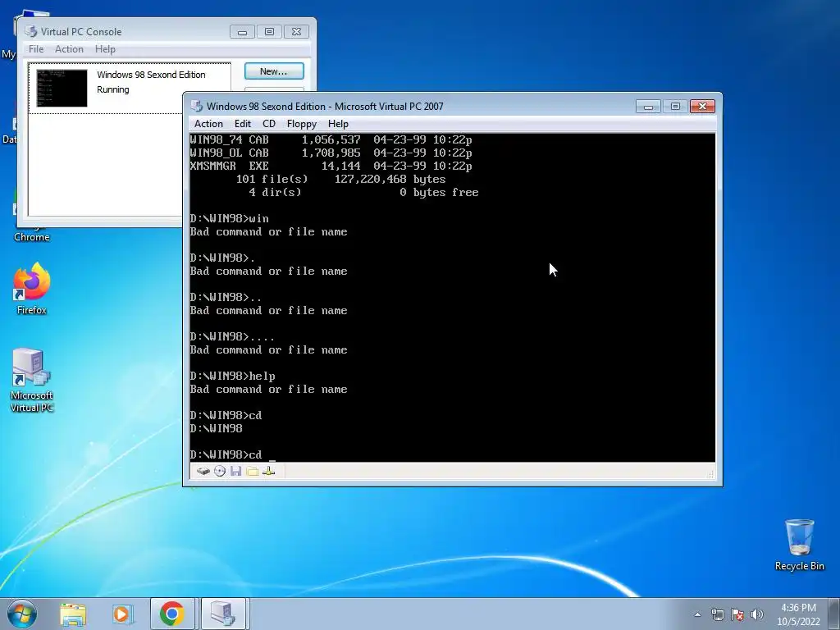Restore down the Virtual PC 2007 window
Image resolution: width=840 pixels, height=630 pixels.
(x=675, y=107)
